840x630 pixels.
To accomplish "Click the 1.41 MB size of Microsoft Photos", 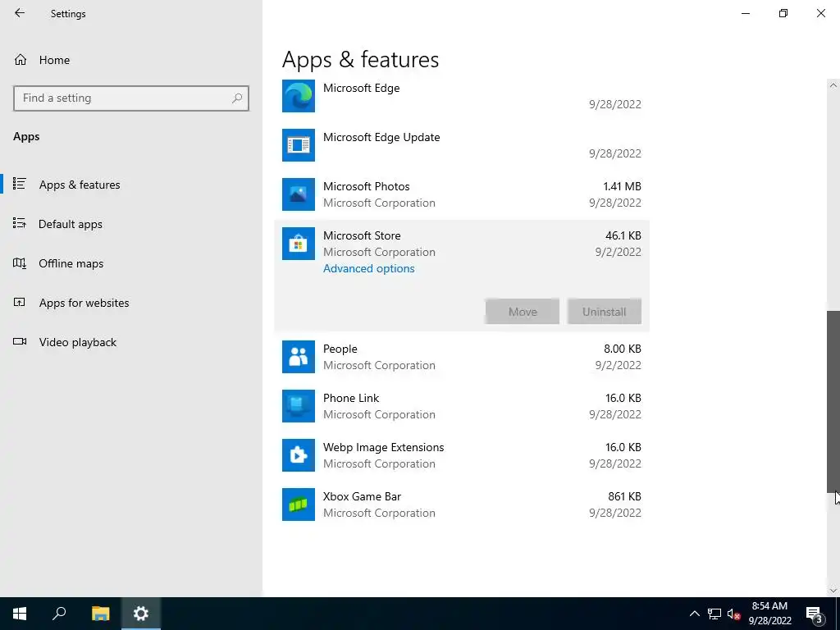I will (622, 186).
